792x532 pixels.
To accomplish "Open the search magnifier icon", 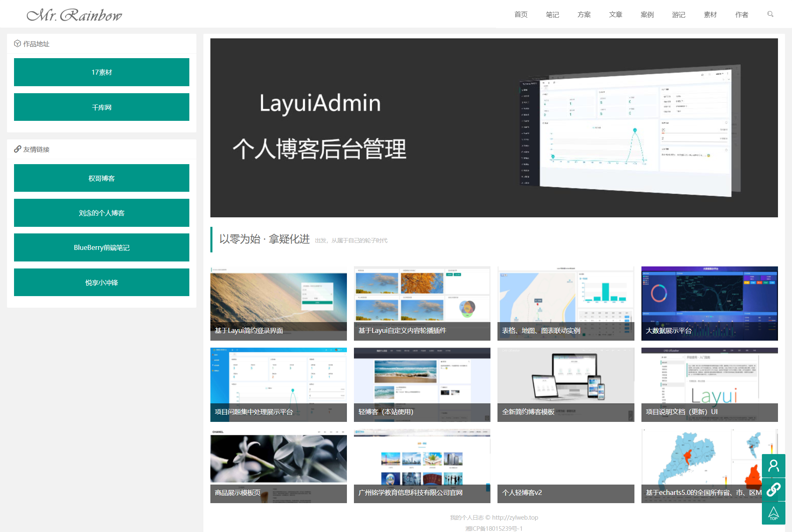I will coord(770,14).
